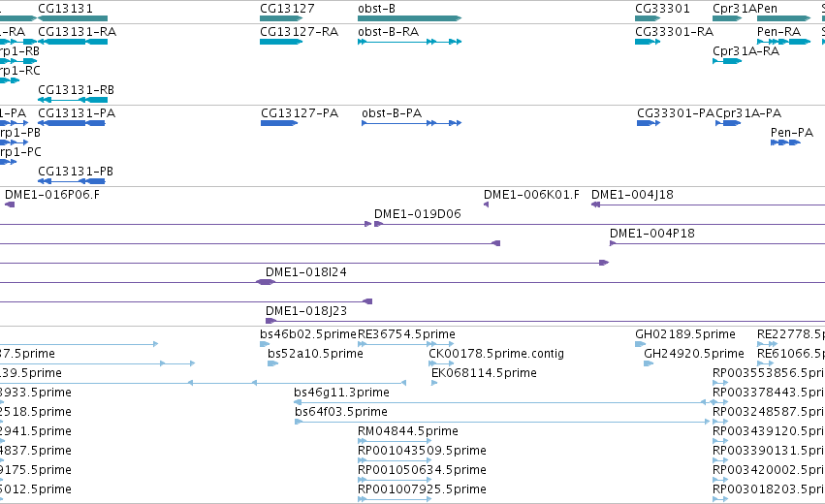The image size is (825, 504).
Task: Click the RP001050634.5prime EST
Action: tap(395, 480)
